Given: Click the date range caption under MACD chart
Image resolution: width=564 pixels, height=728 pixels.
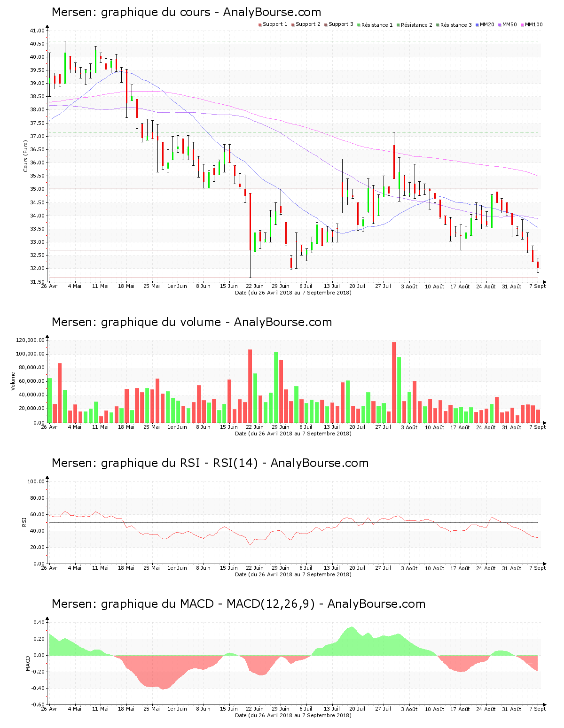Looking at the screenshot, I should coord(293,715).
